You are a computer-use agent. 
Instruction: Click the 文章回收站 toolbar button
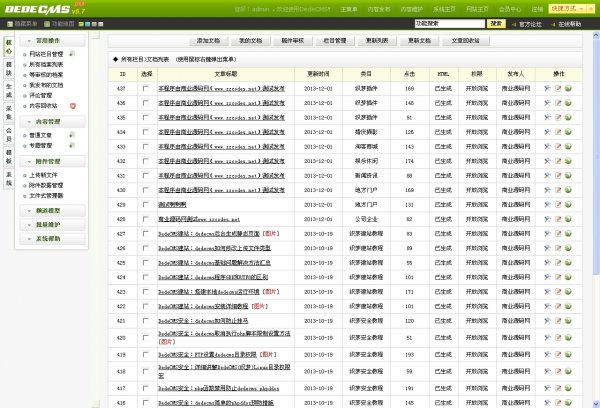(x=466, y=41)
